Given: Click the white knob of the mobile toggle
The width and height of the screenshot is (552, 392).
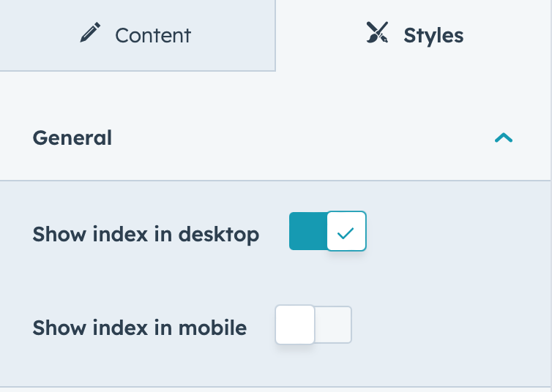Looking at the screenshot, I should tap(295, 325).
